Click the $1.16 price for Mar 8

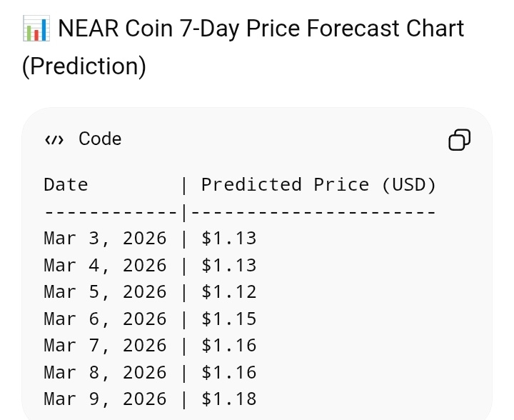tap(229, 373)
